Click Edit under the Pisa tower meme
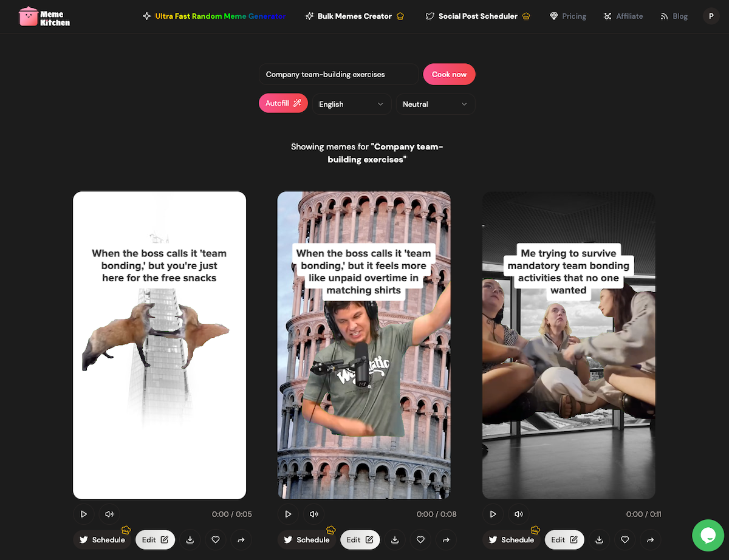This screenshot has height=560, width=729. [360, 539]
